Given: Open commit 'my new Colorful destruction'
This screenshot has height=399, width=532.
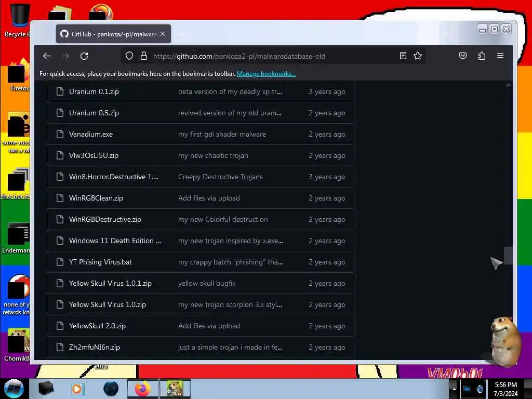Looking at the screenshot, I should tap(223, 220).
